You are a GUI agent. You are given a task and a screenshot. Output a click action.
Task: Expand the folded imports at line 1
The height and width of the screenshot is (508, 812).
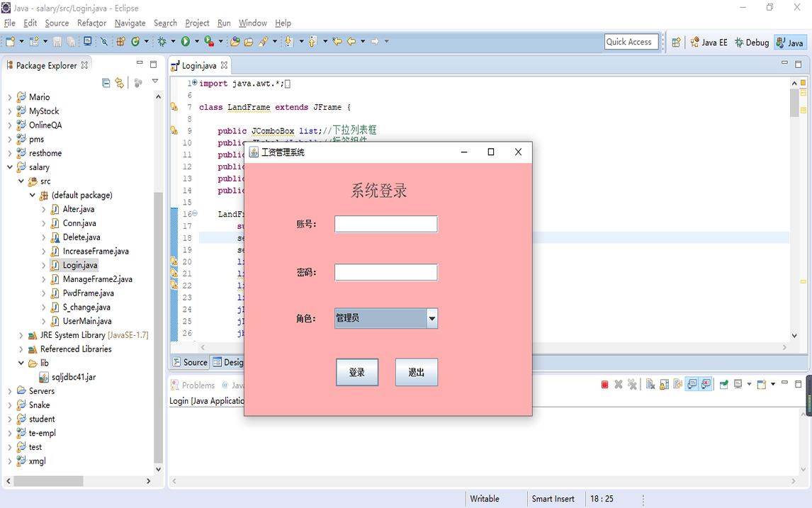point(195,83)
